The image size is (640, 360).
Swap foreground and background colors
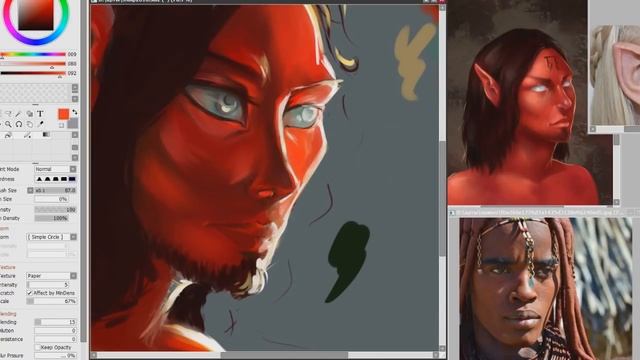pos(75,112)
